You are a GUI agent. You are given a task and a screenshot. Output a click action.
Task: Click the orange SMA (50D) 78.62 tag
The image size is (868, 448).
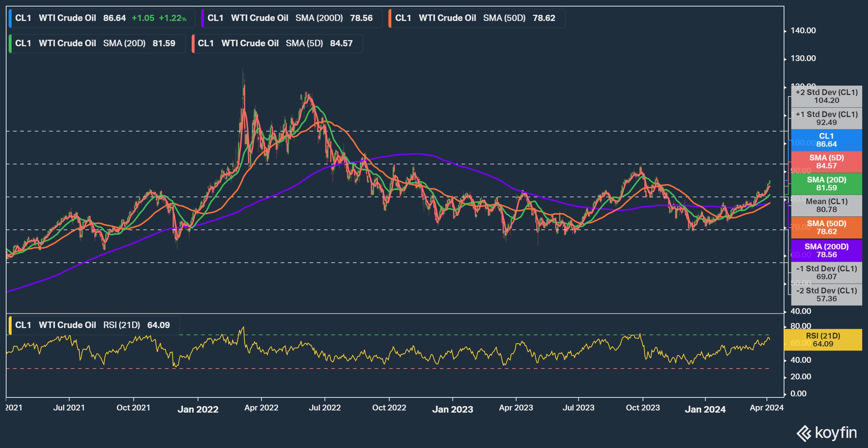(x=826, y=228)
